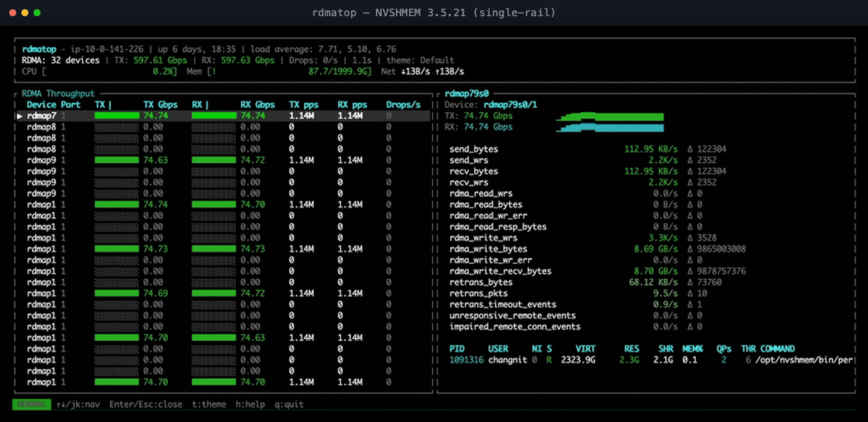Click the user name changnit
This screenshot has width=868, height=422.
[507, 360]
